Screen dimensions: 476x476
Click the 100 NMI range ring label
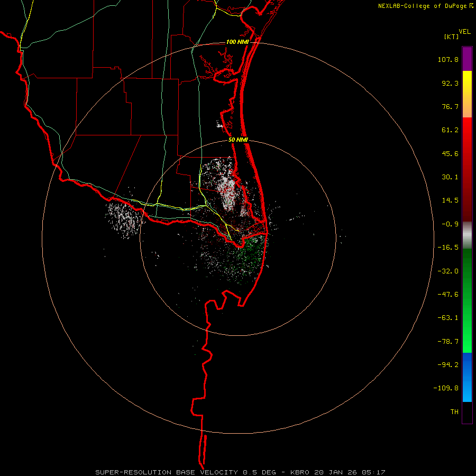(237, 42)
